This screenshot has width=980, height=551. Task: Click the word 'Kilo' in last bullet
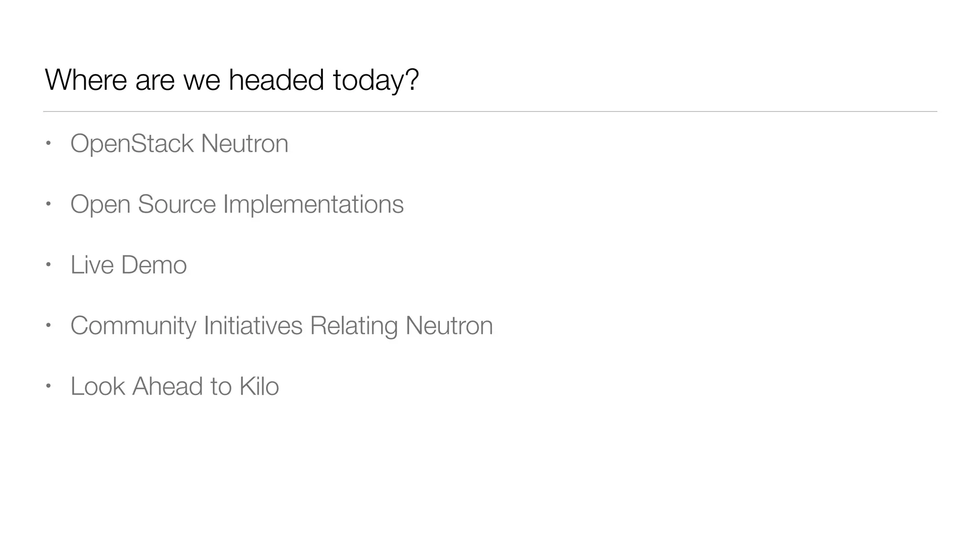259,386
